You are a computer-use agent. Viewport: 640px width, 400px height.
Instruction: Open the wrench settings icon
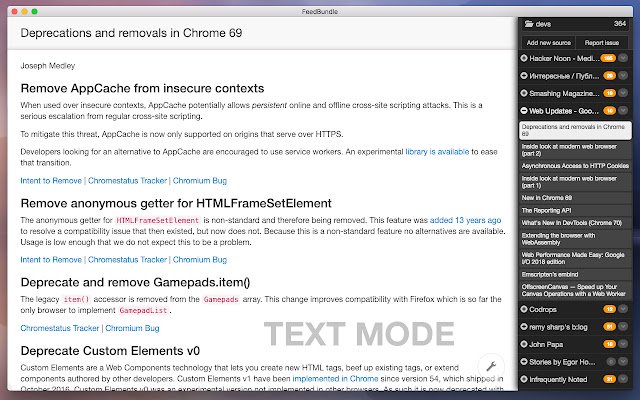coord(491,366)
